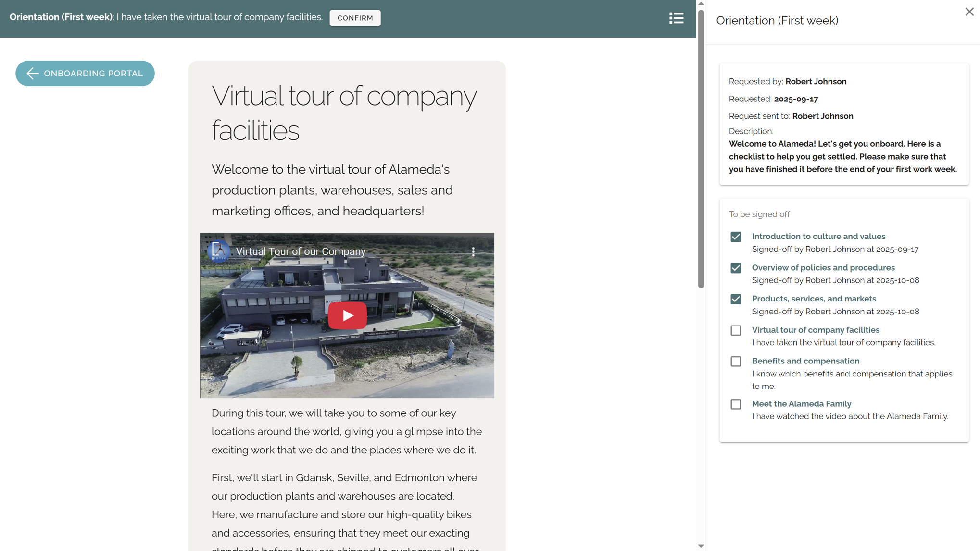Click the 'Virtual tour of company facilities' page heading
980x551 pixels.
pyautogui.click(x=344, y=113)
